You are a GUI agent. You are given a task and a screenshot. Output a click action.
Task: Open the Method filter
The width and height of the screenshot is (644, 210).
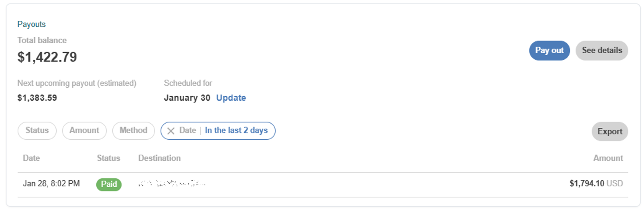pyautogui.click(x=133, y=130)
